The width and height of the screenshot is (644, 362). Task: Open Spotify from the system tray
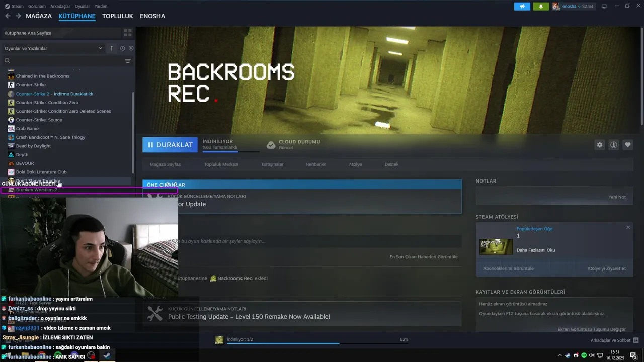click(x=584, y=355)
